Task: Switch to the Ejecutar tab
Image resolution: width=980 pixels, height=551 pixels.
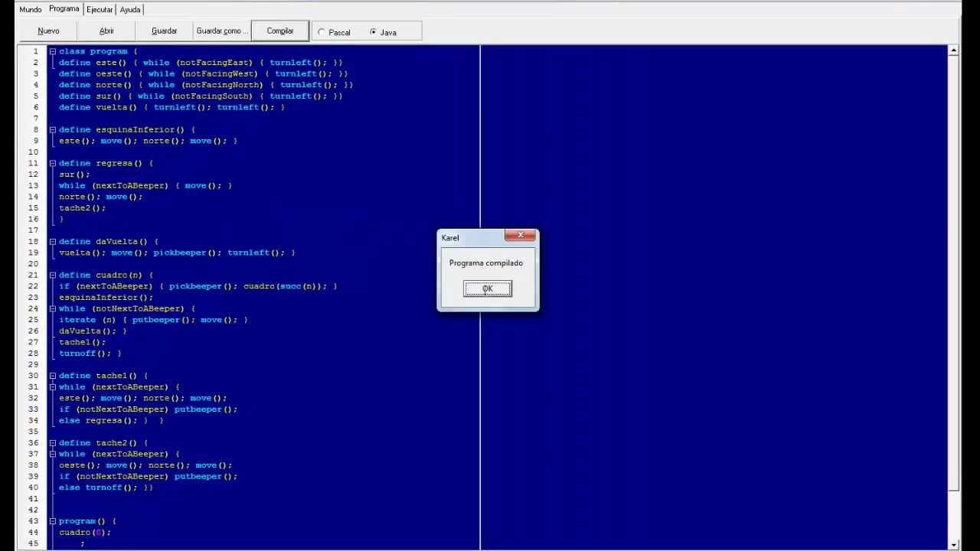Action: click(100, 9)
